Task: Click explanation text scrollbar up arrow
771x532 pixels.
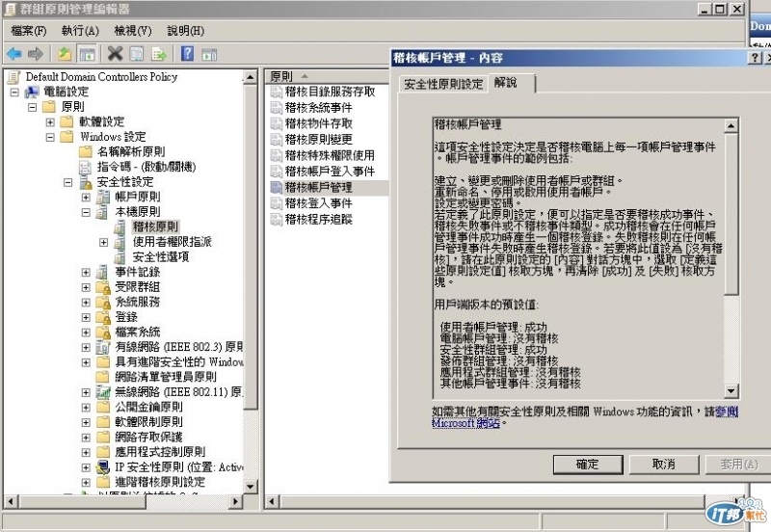Action: [731, 126]
